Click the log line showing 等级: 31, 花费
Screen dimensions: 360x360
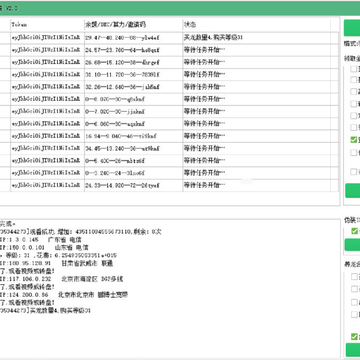tap(59, 255)
